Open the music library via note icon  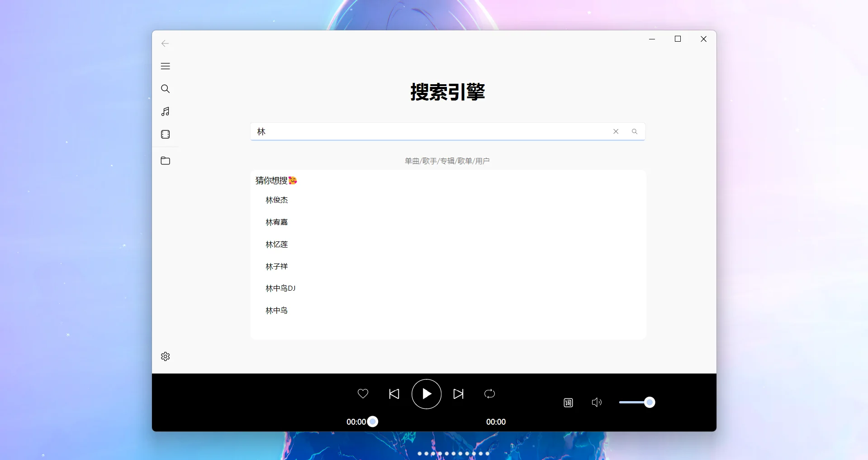point(166,111)
